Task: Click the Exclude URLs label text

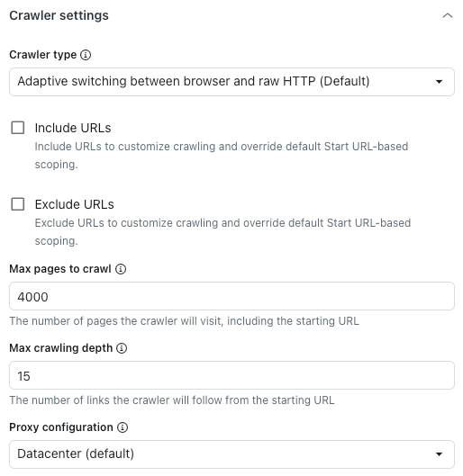Action: (x=75, y=204)
